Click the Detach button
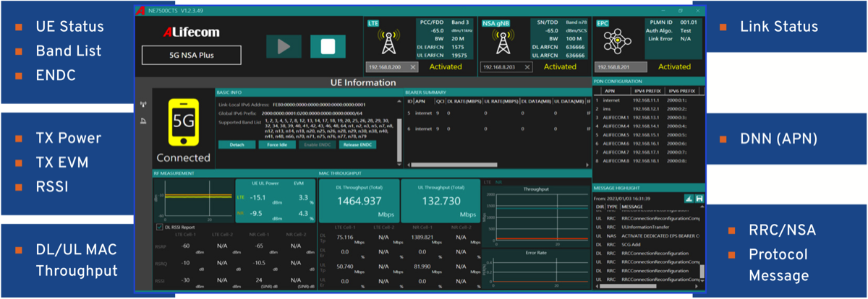This screenshot has height=299, width=868. pyautogui.click(x=236, y=144)
